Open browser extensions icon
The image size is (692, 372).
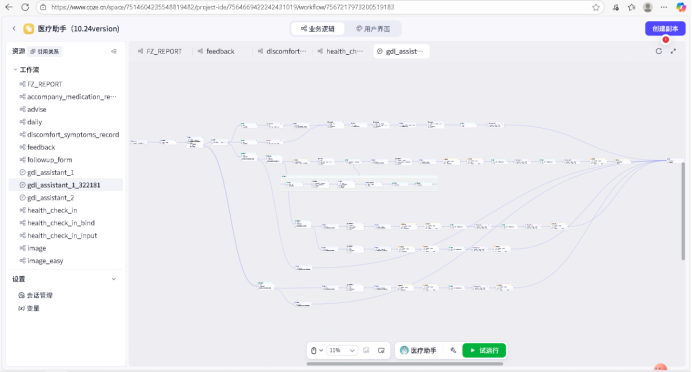(x=616, y=7)
